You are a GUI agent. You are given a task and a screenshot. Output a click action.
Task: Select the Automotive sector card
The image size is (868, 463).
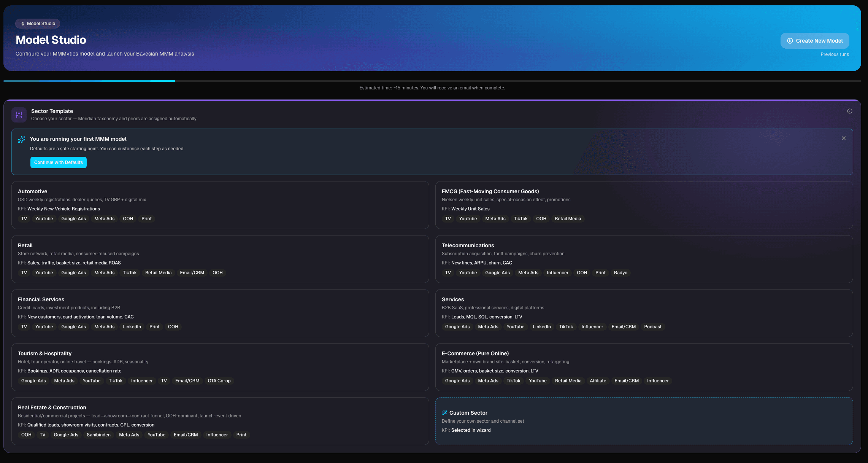pos(220,205)
